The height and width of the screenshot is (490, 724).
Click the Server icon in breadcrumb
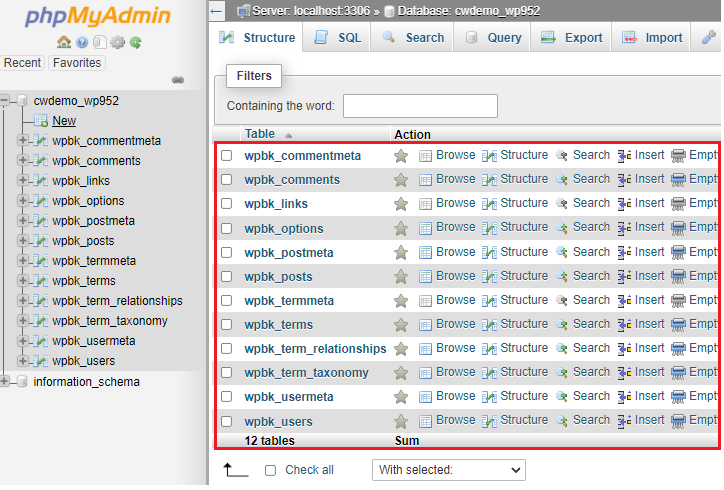pos(243,11)
